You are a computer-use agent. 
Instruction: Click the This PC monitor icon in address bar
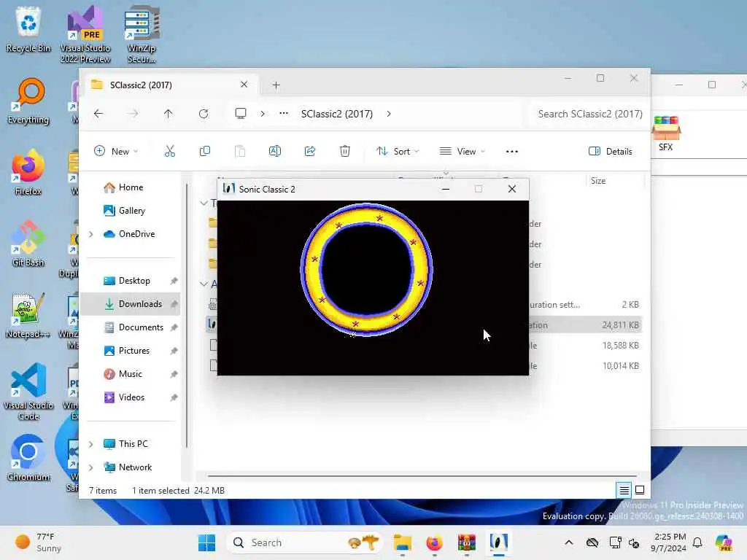click(x=241, y=113)
